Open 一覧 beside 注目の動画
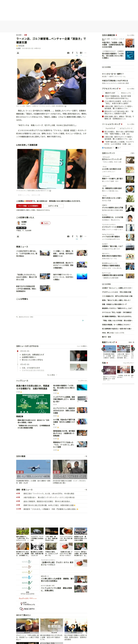Viewport: 138px width, 644px height. tap(86, 456)
